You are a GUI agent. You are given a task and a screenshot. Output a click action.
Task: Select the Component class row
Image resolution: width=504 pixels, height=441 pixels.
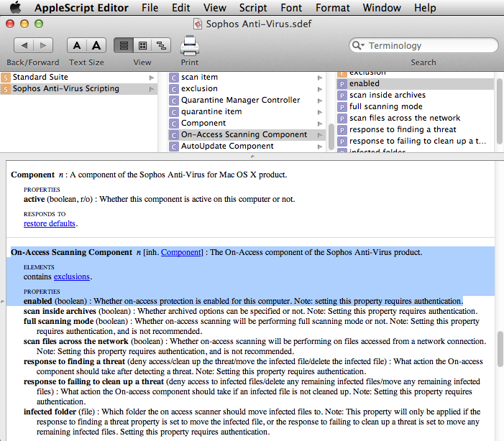click(x=247, y=124)
